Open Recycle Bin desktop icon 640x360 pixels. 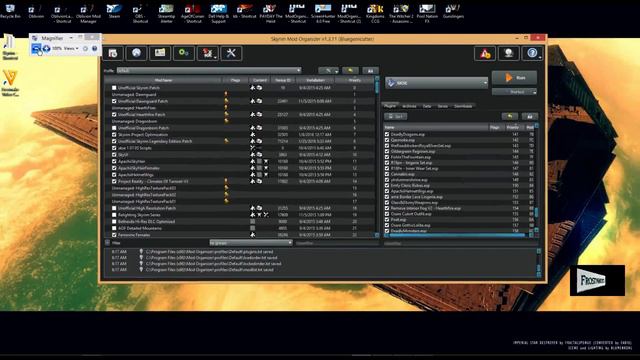point(10,12)
